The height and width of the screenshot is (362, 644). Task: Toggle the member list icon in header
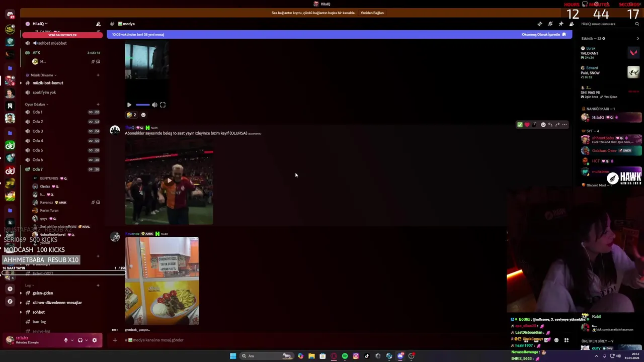pyautogui.click(x=572, y=24)
